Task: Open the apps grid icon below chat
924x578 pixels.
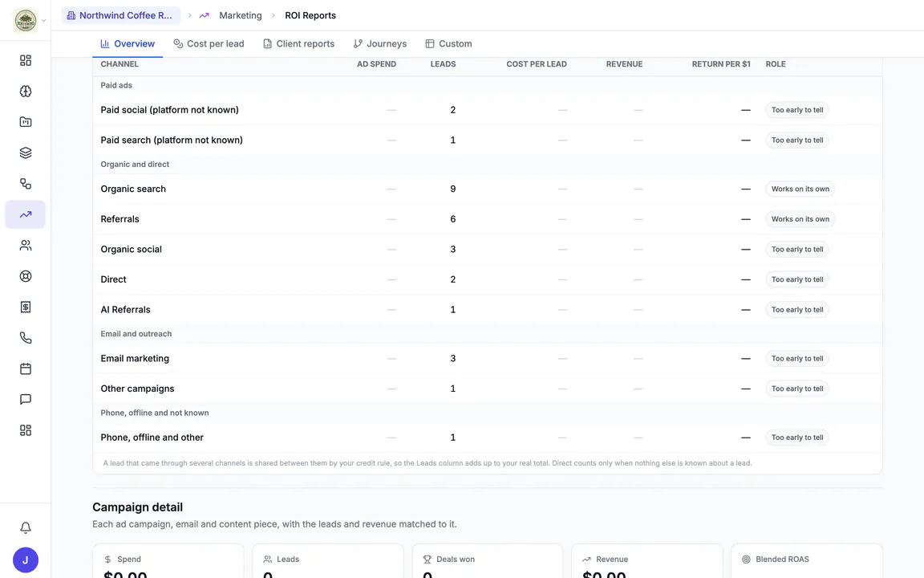Action: coord(26,430)
